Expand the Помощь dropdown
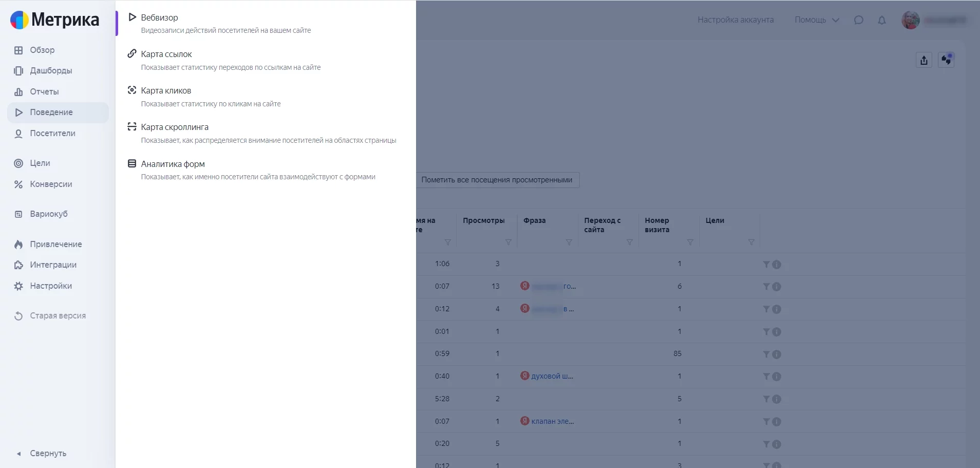Viewport: 980px width, 468px height. (x=817, y=20)
